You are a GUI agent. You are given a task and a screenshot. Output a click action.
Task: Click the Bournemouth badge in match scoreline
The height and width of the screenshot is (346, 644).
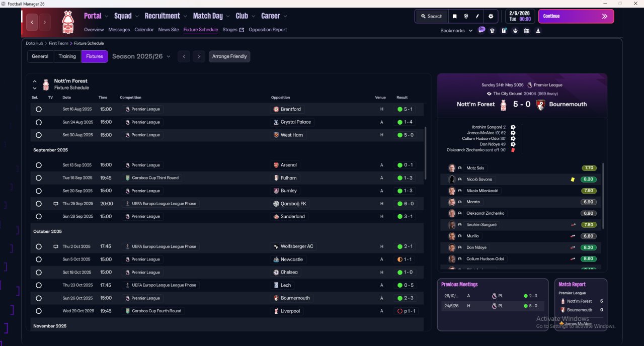(x=541, y=105)
